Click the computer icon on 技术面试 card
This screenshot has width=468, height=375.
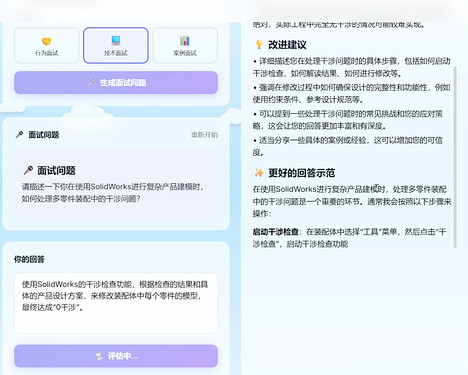point(116,41)
